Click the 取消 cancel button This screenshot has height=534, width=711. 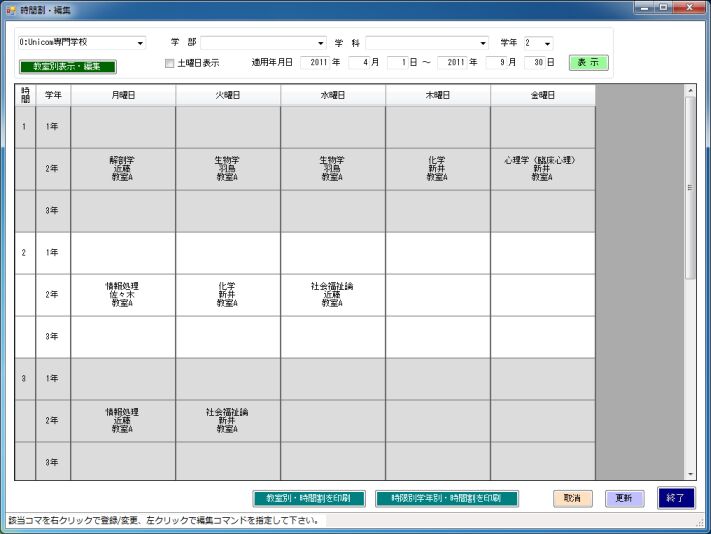(x=573, y=498)
